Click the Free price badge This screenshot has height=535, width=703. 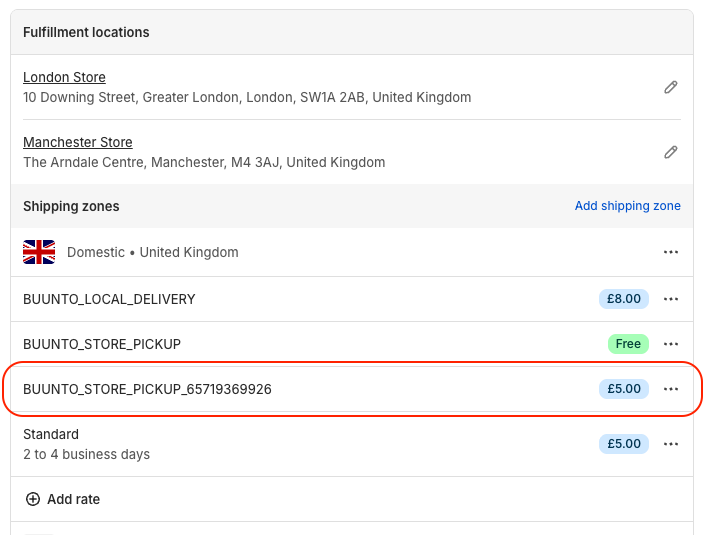pos(628,344)
